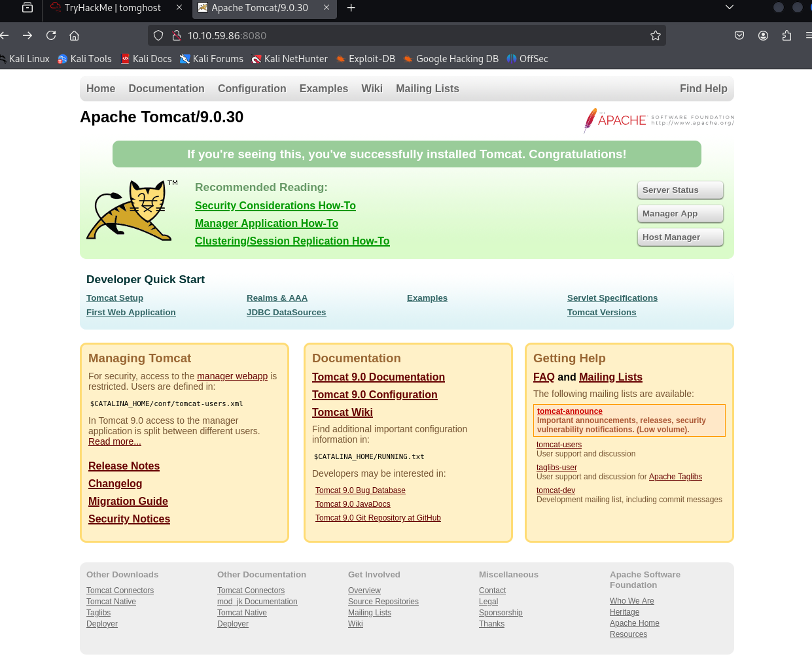Open the OffSec bookmark
The width and height of the screenshot is (812, 667).
[527, 59]
